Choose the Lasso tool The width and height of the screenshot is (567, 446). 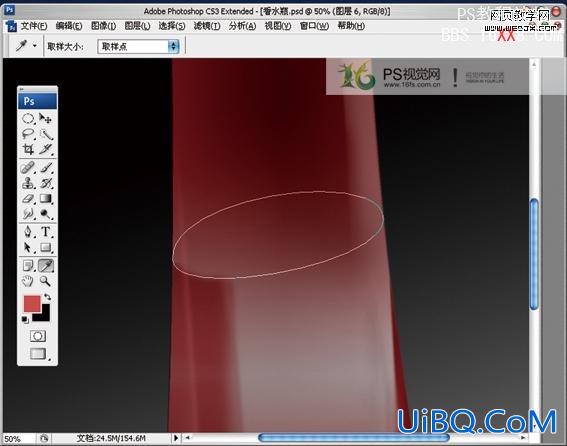pyautogui.click(x=28, y=134)
